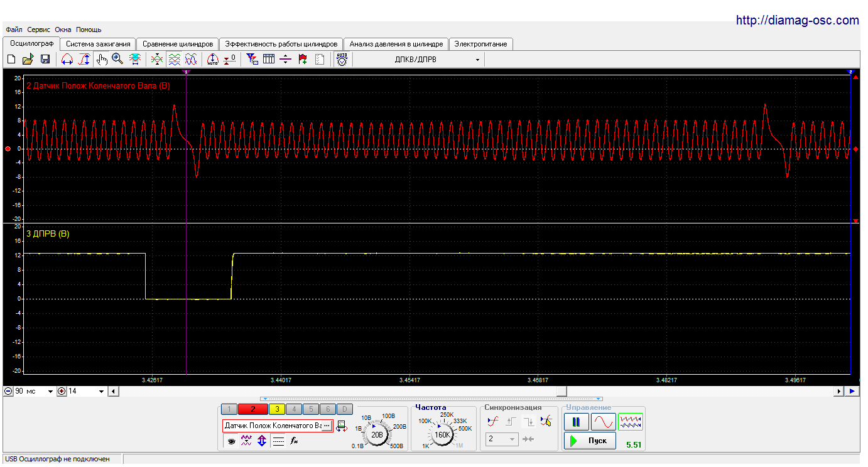The width and height of the screenshot is (868, 467).
Task: Click the vertical position arrows icon
Action: [262, 441]
